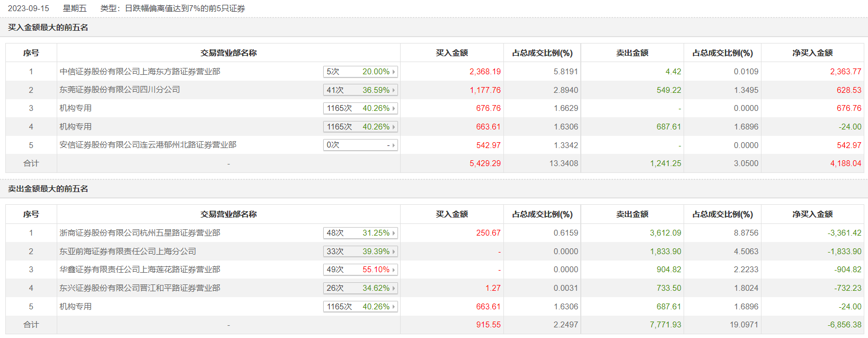Open 中信证券上海东方路证券营业部 link
The height and width of the screenshot is (338, 868).
[x=140, y=72]
